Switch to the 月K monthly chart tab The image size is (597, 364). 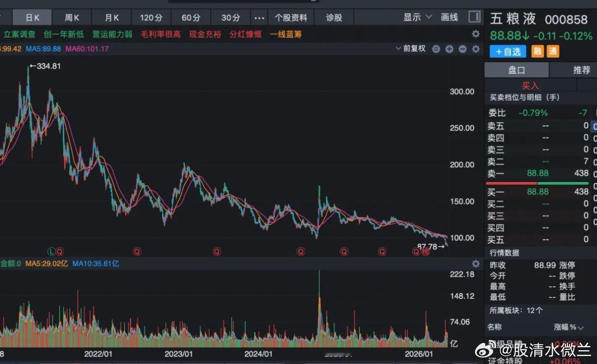click(112, 17)
